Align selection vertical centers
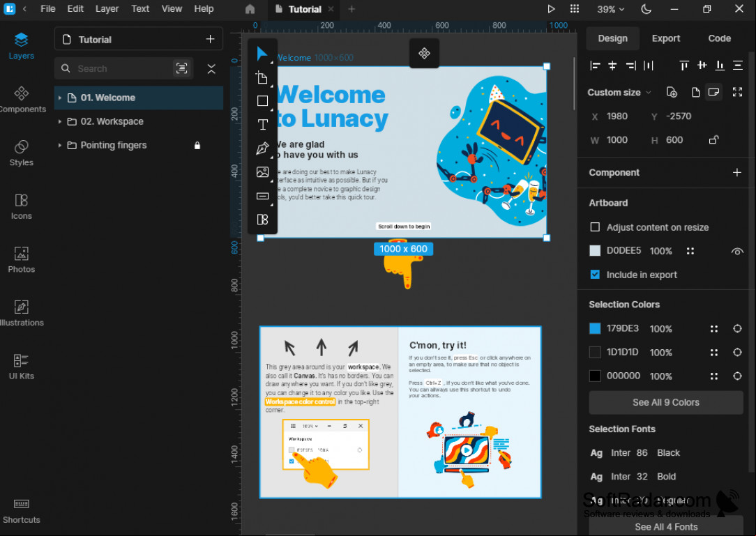 coord(702,66)
